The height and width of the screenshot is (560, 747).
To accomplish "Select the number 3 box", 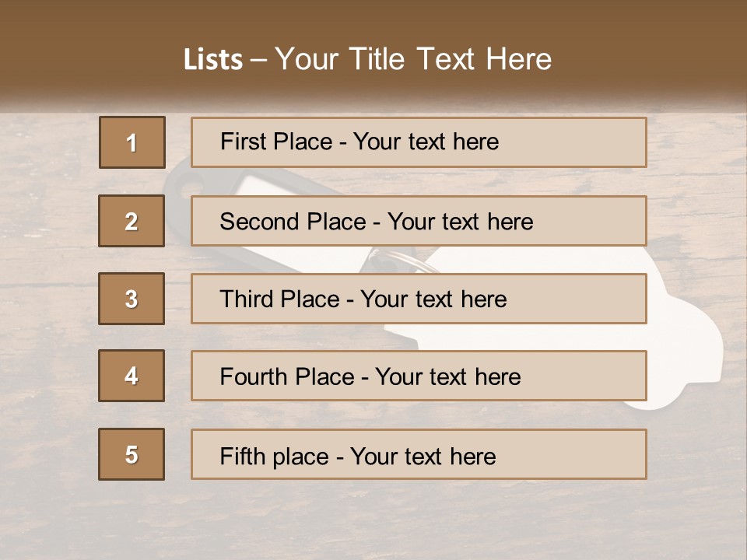I will click(x=132, y=299).
